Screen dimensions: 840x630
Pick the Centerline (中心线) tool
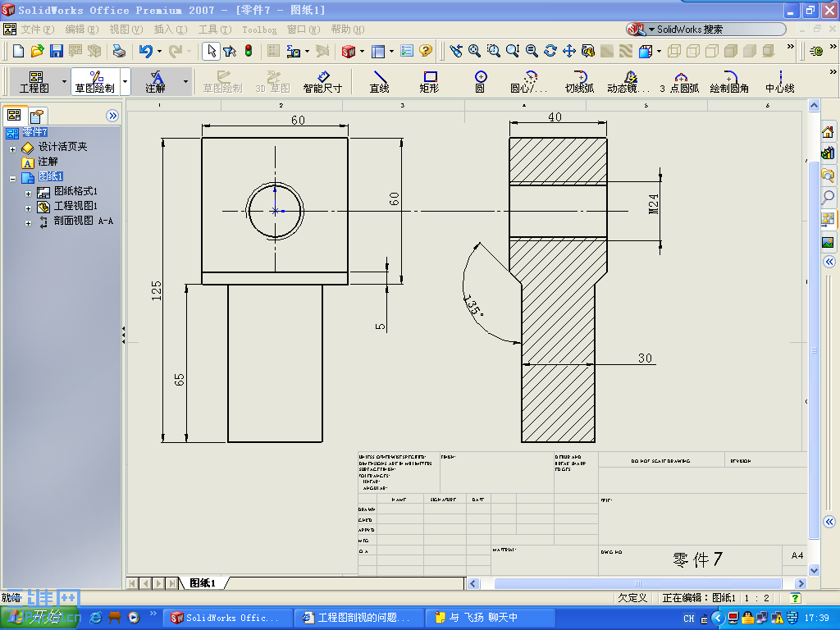(778, 81)
